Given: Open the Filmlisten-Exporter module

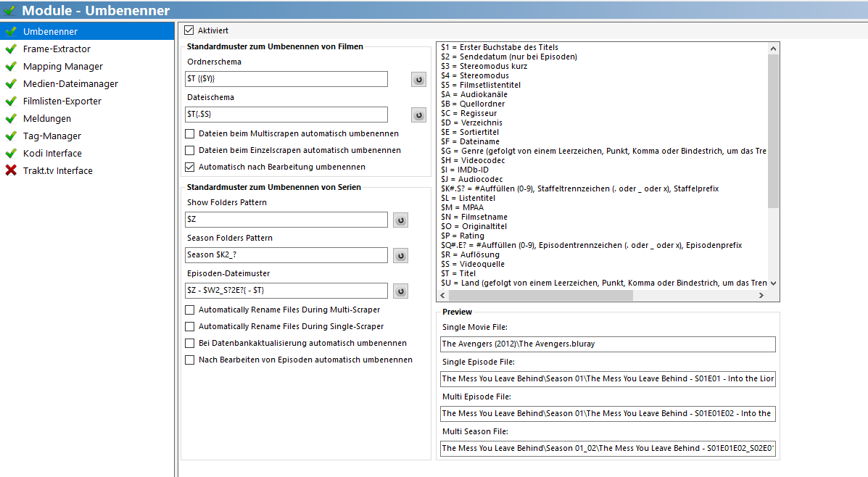Looking at the screenshot, I should 87,101.
